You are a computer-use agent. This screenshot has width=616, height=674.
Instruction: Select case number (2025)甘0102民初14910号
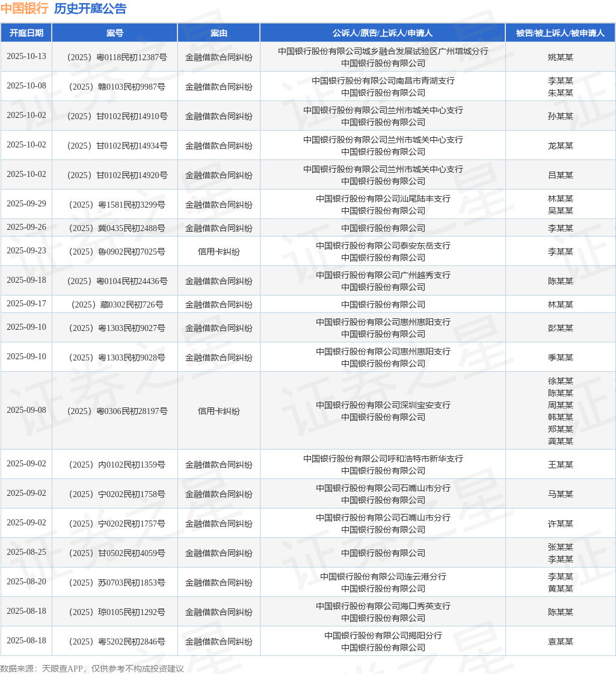click(117, 116)
